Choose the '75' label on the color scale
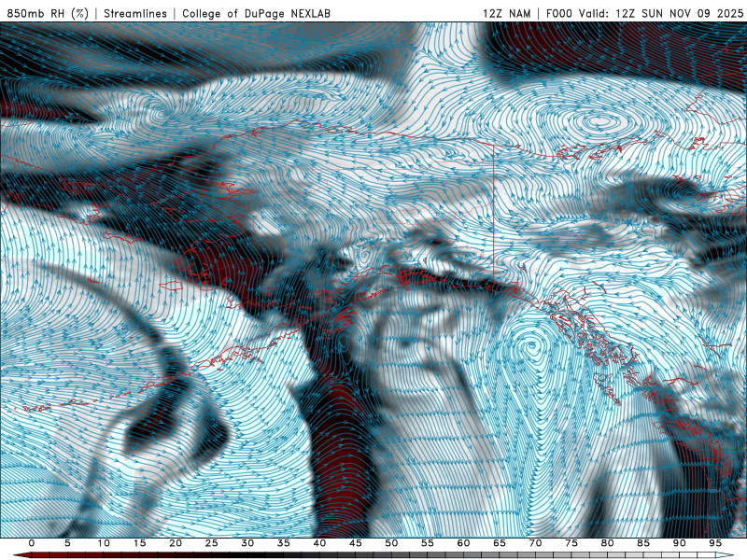The image size is (747, 560). click(x=571, y=543)
